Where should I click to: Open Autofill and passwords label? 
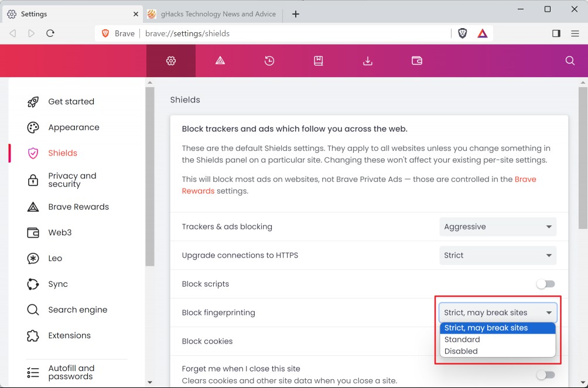71,372
